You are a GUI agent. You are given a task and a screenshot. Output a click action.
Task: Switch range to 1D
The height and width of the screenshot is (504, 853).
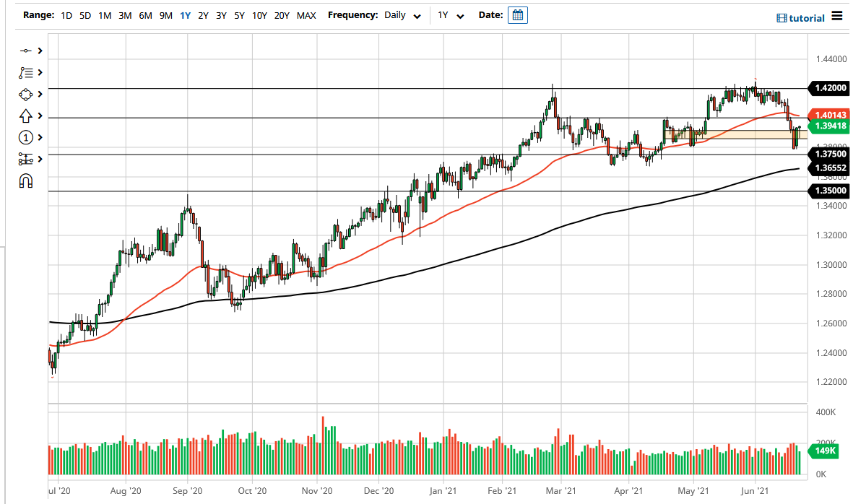tap(66, 14)
